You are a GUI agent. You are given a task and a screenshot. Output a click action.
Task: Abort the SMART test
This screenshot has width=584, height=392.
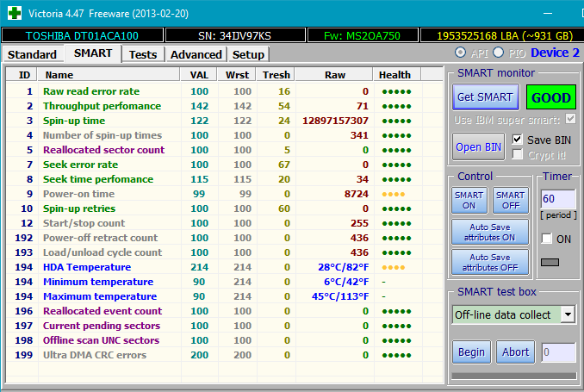[x=515, y=352]
